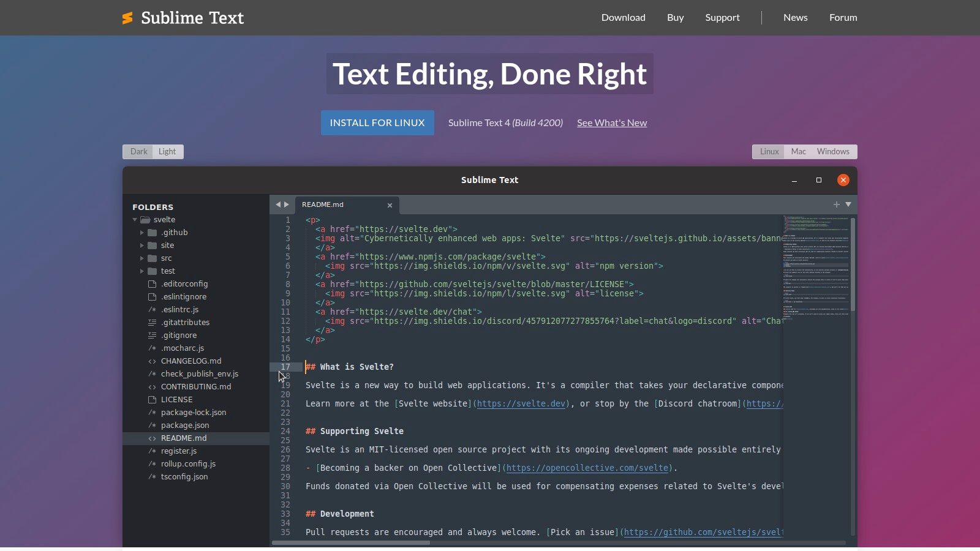This screenshot has height=551, width=980.
Task: Switch platform selector to Windows
Action: [x=832, y=151]
